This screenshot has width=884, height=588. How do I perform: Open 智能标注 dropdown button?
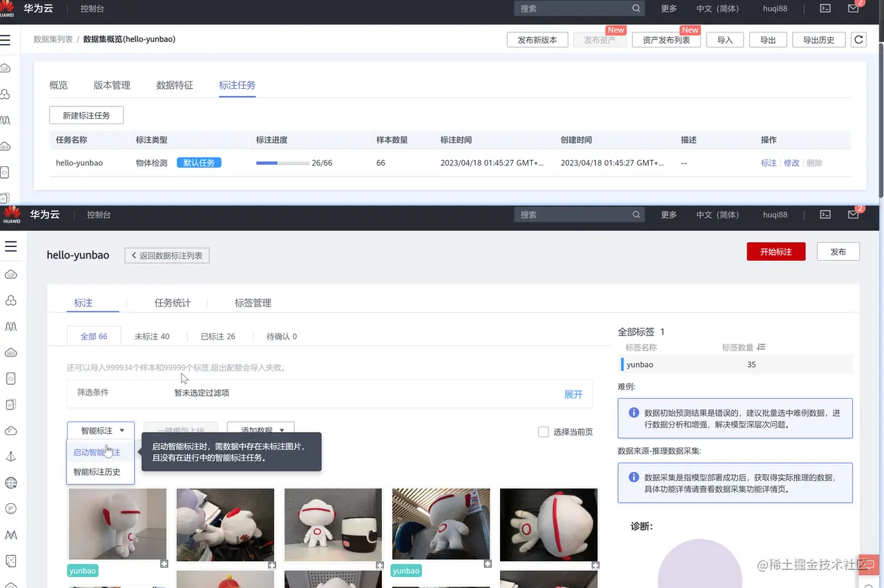(x=101, y=431)
